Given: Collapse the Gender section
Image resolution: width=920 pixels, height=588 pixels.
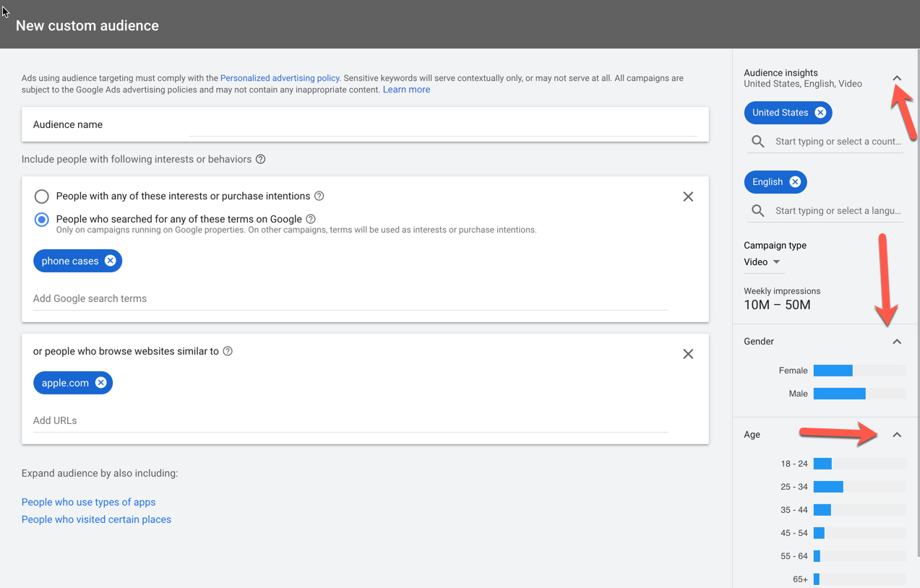Looking at the screenshot, I should pos(897,342).
